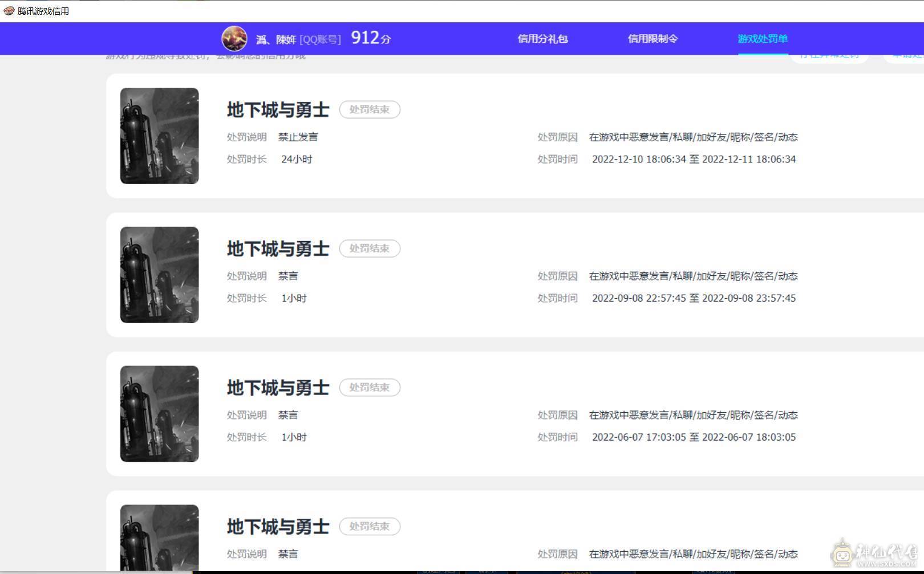Screen dimensions: 924x574
Task: Click 处罚结束 badge on the 2022-09-08 card
Action: point(370,249)
